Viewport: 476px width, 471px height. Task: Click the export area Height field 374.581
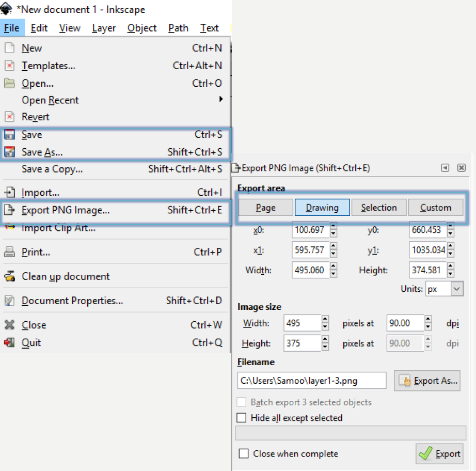(427, 270)
